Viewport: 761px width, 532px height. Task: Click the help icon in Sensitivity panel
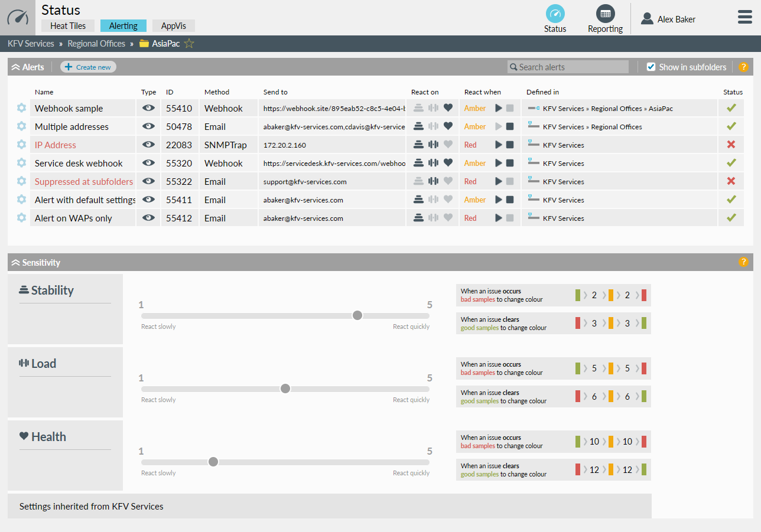(743, 262)
